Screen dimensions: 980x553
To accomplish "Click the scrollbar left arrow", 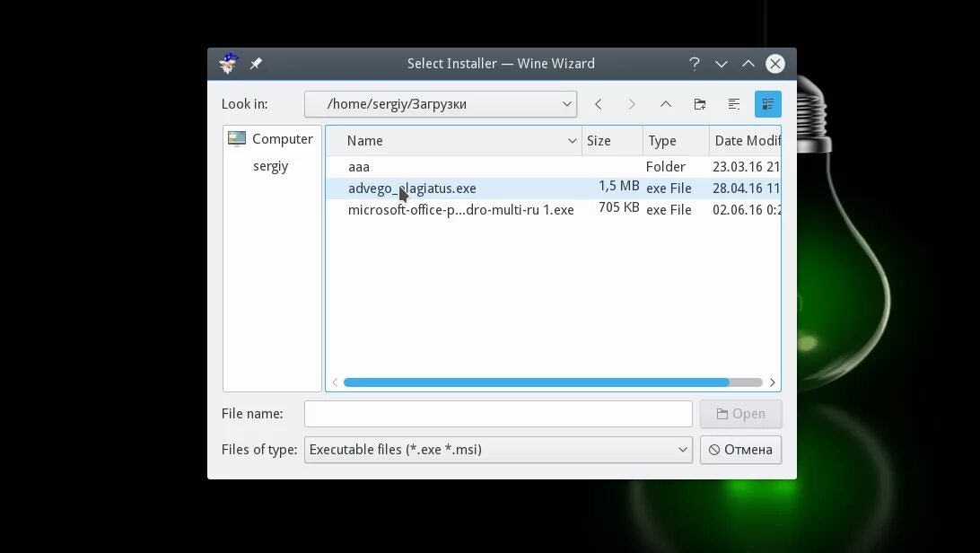I will pyautogui.click(x=335, y=382).
